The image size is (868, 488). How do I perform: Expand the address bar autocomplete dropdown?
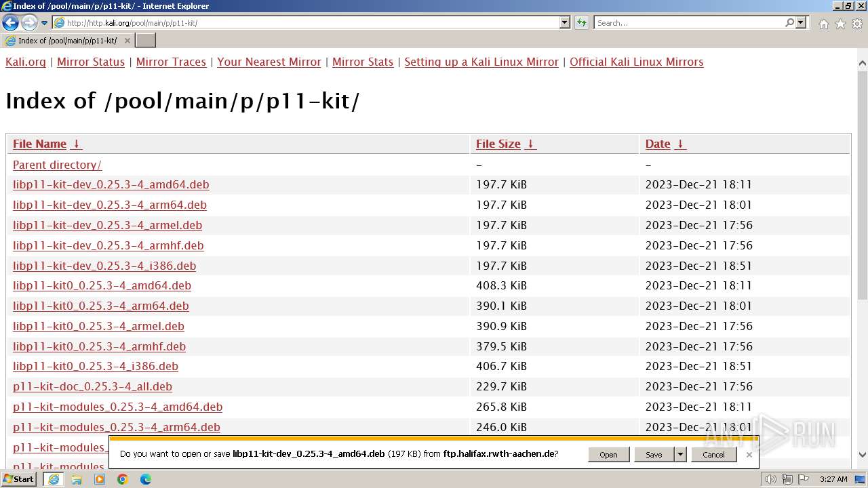[565, 22]
